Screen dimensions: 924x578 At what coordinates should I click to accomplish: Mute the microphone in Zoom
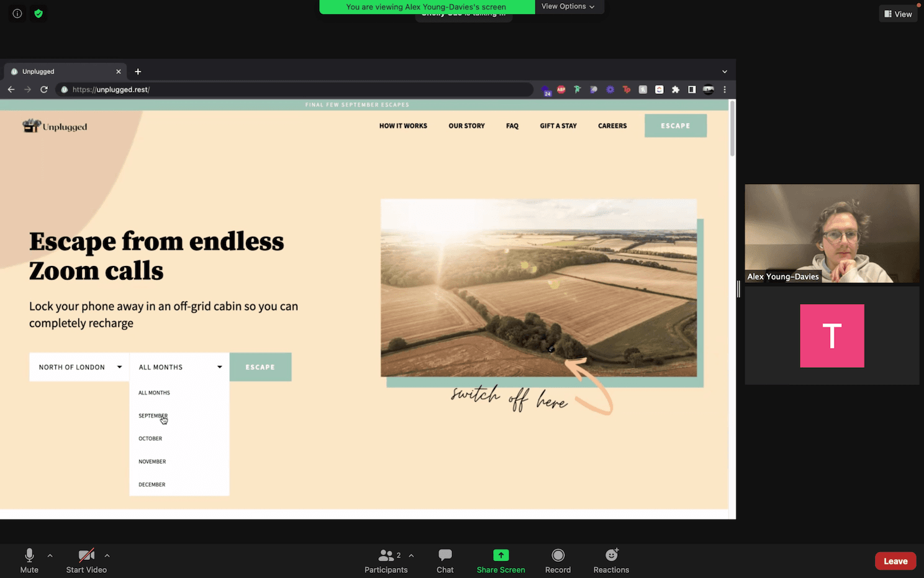(x=29, y=561)
